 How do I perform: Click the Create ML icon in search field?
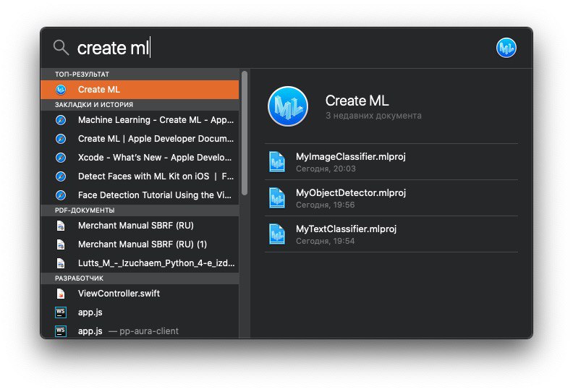tap(506, 48)
